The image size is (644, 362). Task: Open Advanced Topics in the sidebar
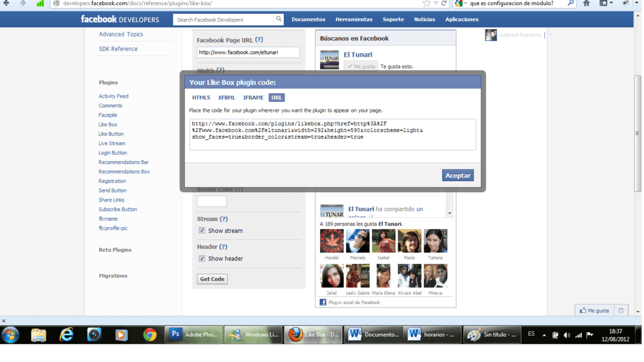point(121,34)
